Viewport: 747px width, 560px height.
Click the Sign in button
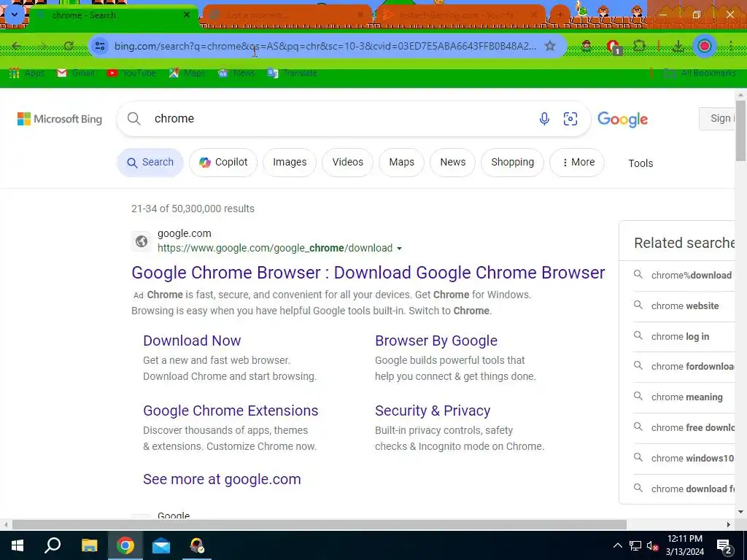pos(717,119)
